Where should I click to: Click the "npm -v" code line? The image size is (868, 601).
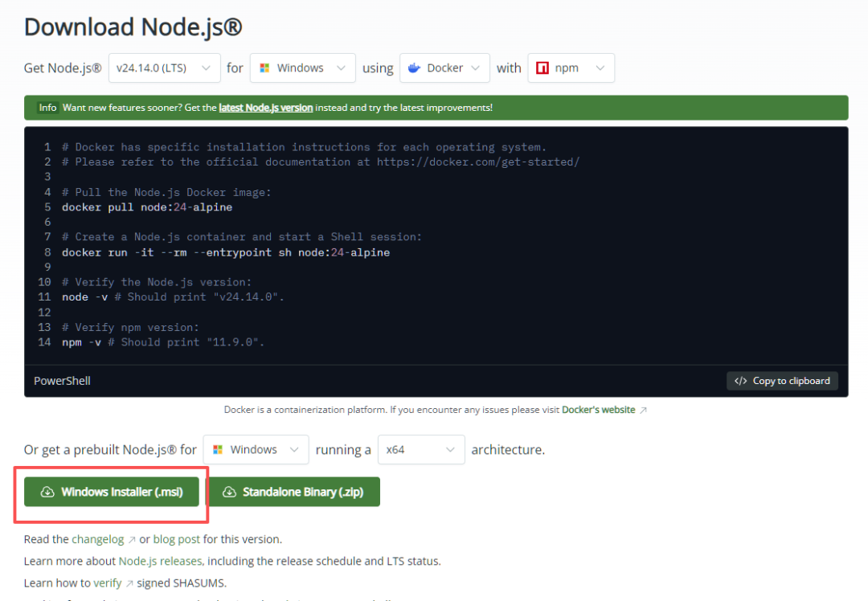163,342
